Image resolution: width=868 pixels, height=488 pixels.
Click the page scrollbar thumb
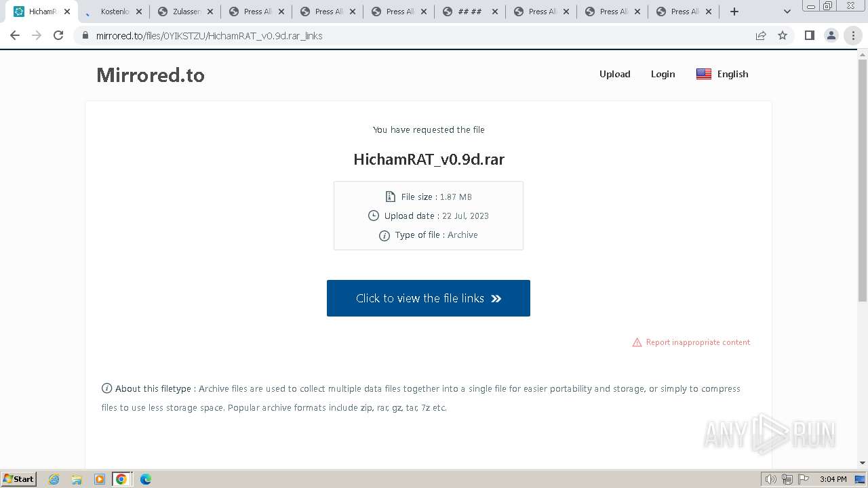pos(863,180)
